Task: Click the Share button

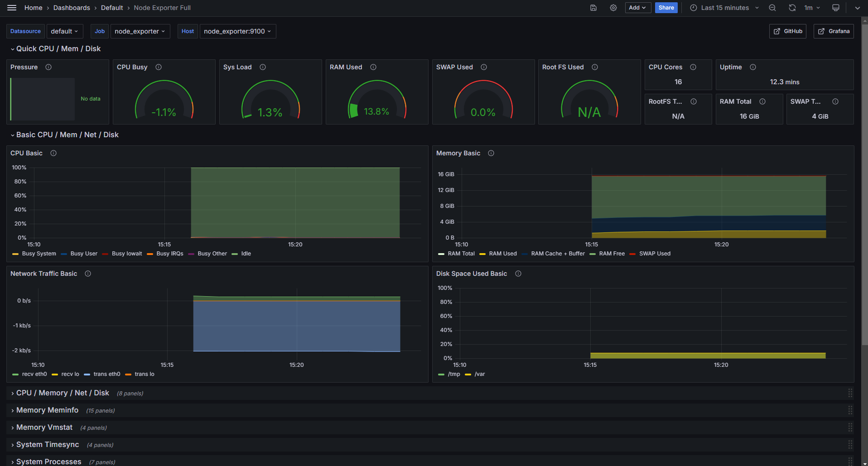Action: coord(666,8)
